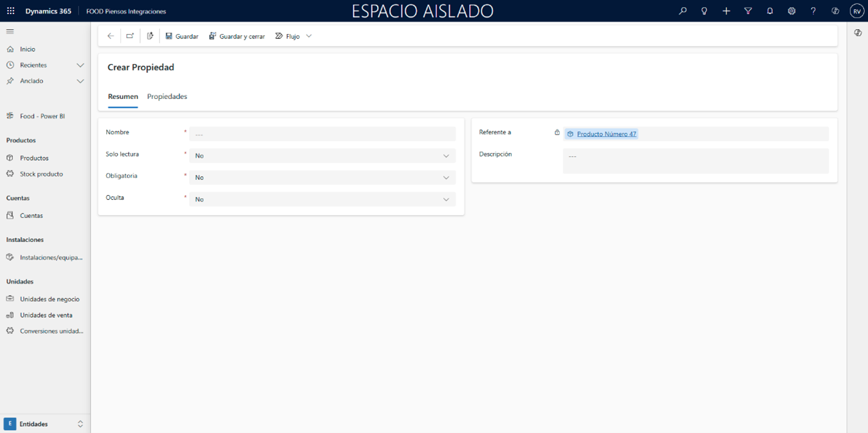The width and height of the screenshot is (868, 433).
Task: Collapse the sidebar with hamburger icon
Action: click(10, 31)
